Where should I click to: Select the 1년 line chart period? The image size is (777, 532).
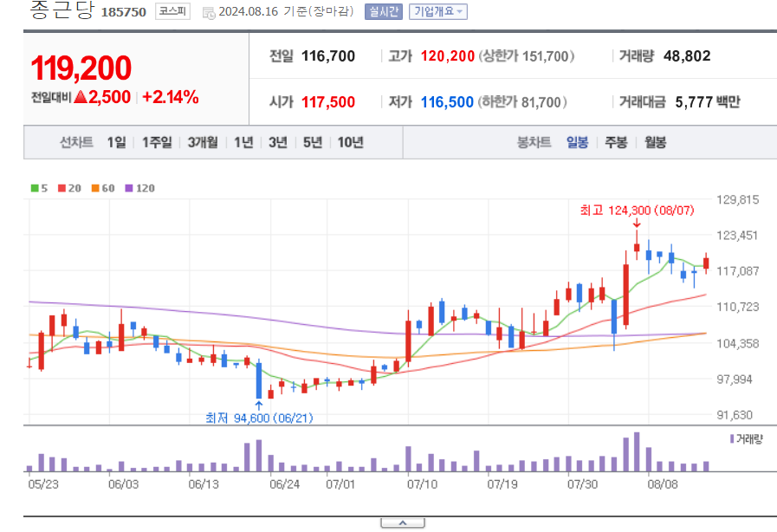pos(243,143)
